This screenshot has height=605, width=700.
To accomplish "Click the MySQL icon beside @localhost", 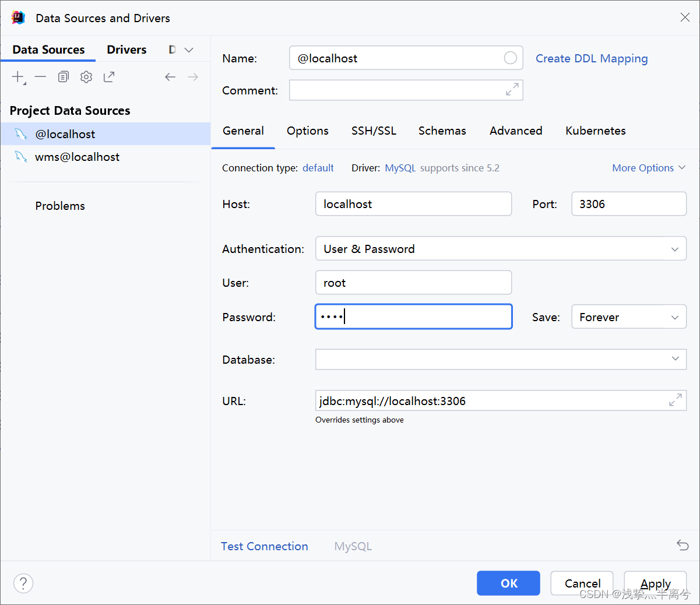I will [x=21, y=134].
